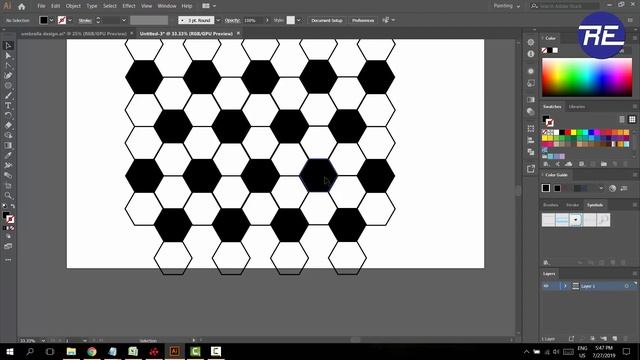640x360 pixels.
Task: Switch to the Stroke panel tab
Action: coord(572,205)
